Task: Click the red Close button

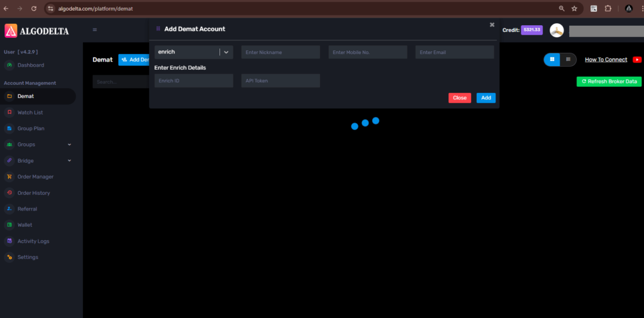Action: 460,98
